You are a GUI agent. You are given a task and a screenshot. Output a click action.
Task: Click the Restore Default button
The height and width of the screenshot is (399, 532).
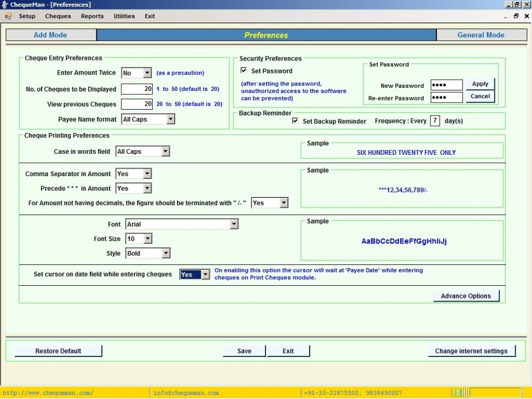[x=58, y=351]
